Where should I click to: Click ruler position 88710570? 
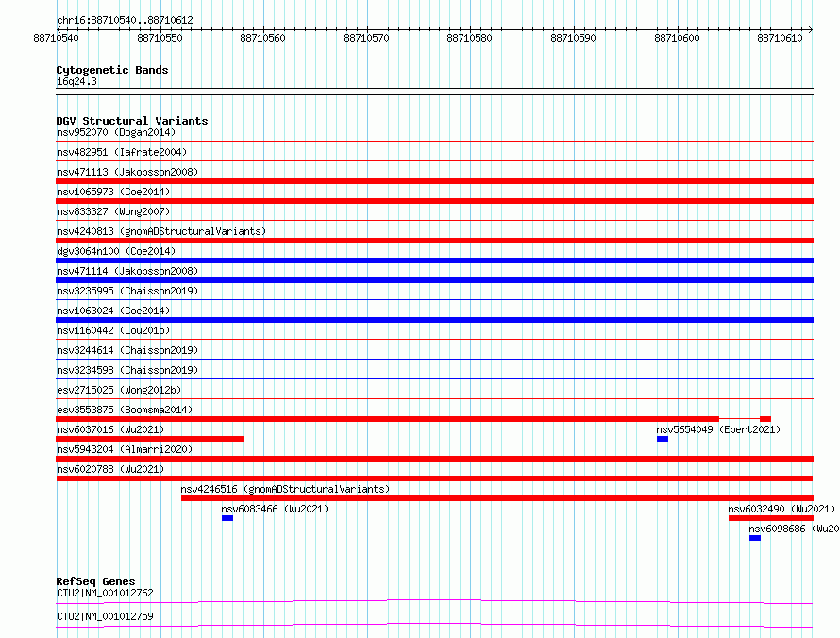tap(366, 38)
